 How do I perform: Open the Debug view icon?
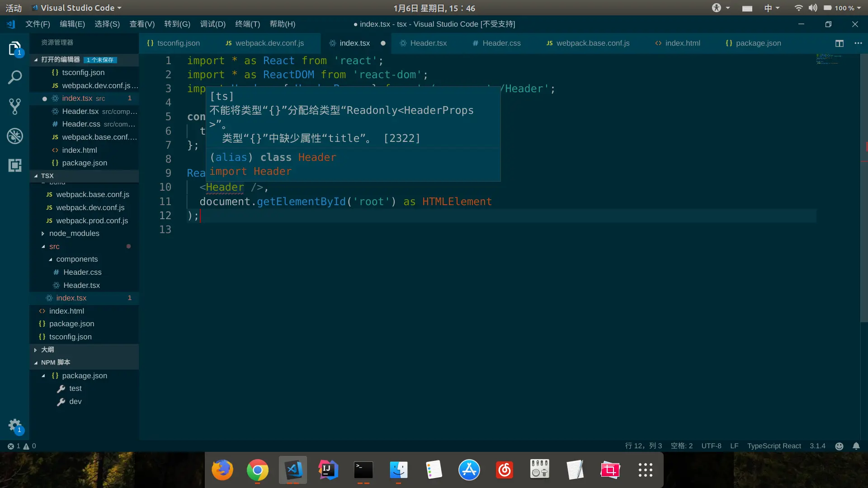(14, 136)
